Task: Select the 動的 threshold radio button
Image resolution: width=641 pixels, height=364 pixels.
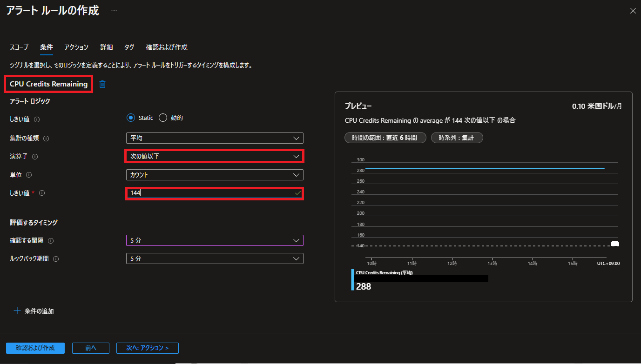Action: pos(163,118)
